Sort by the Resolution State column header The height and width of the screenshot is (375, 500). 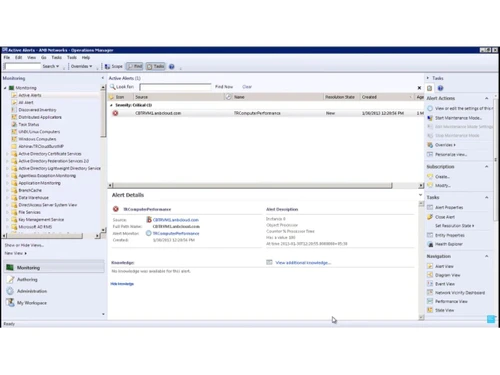click(340, 97)
